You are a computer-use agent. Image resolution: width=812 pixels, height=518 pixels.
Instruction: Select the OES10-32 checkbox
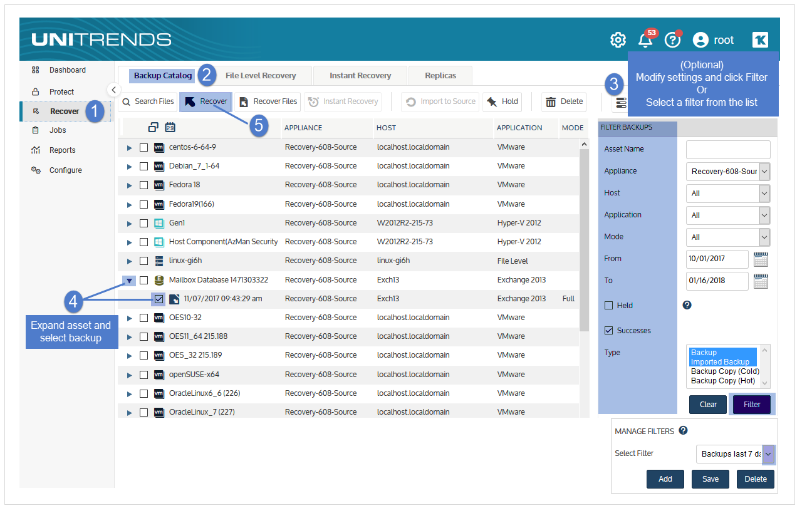pos(143,318)
